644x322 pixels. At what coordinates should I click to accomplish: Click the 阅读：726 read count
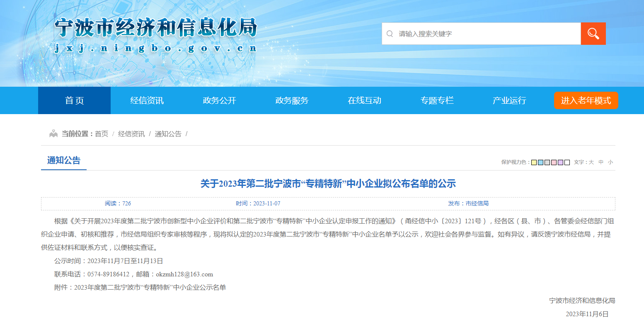118,203
